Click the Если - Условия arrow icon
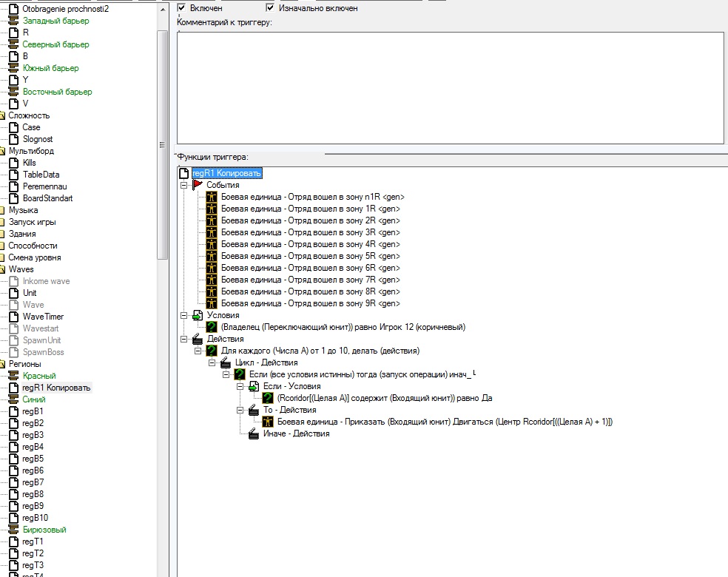This screenshot has height=577, width=728. click(x=254, y=386)
